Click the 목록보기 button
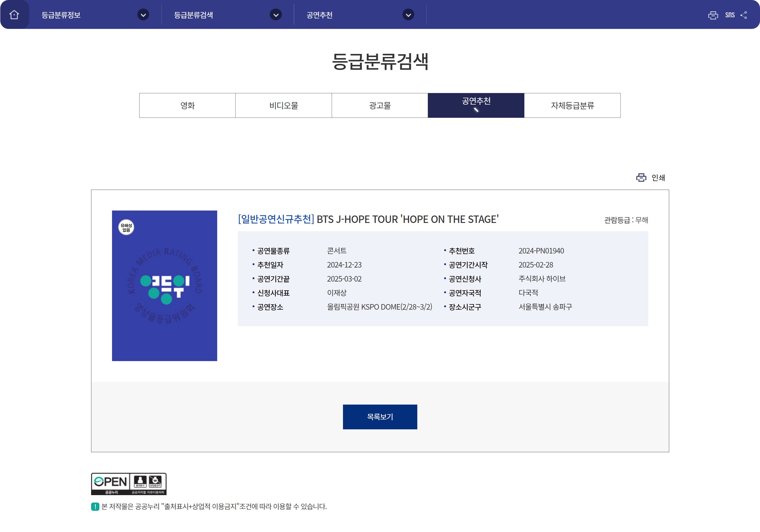 pos(380,417)
